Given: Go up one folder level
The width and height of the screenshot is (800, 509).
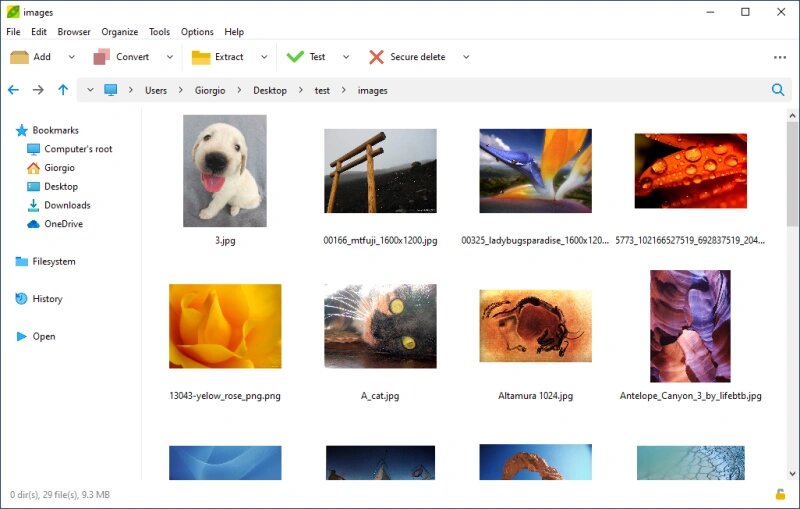Looking at the screenshot, I should click(63, 90).
